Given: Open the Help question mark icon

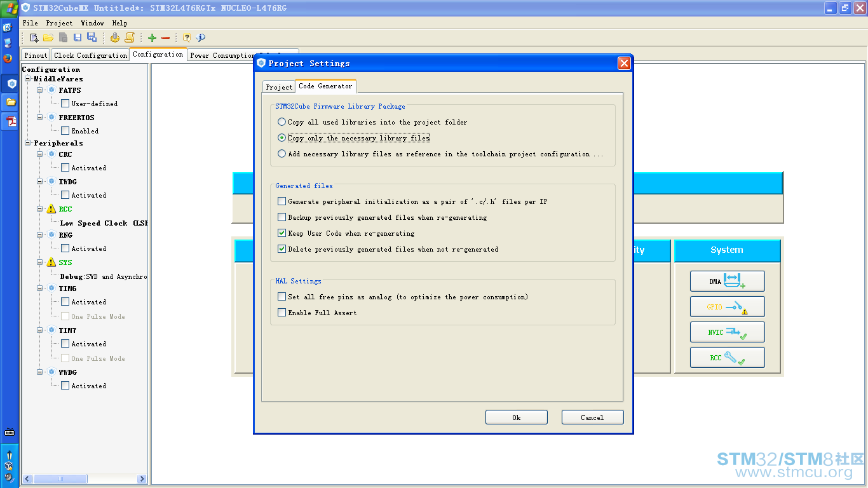Looking at the screenshot, I should coord(186,37).
